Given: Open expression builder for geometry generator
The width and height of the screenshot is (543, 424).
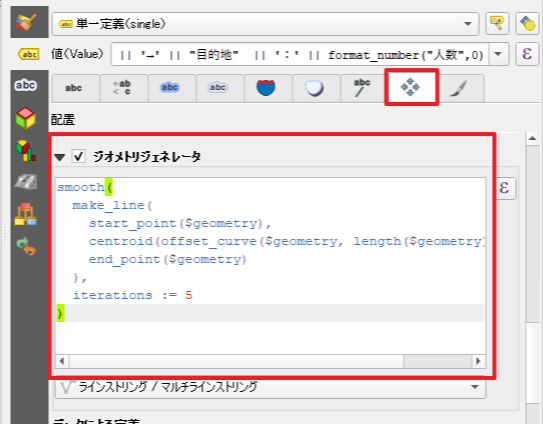Looking at the screenshot, I should click(505, 188).
